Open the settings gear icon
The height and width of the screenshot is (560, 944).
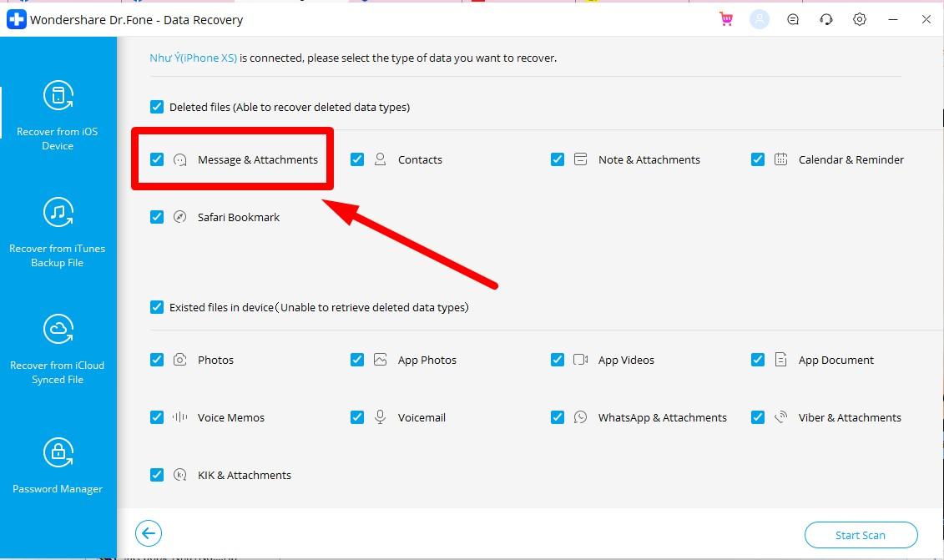[x=860, y=19]
